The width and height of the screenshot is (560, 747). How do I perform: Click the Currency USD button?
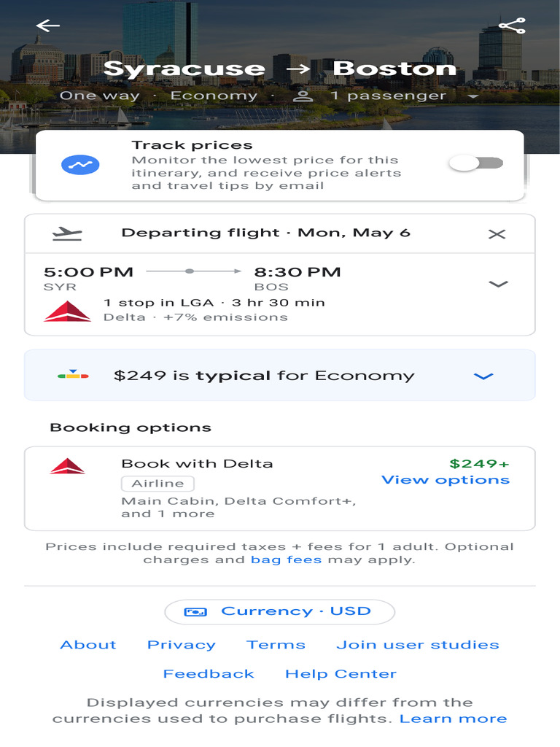pos(280,611)
